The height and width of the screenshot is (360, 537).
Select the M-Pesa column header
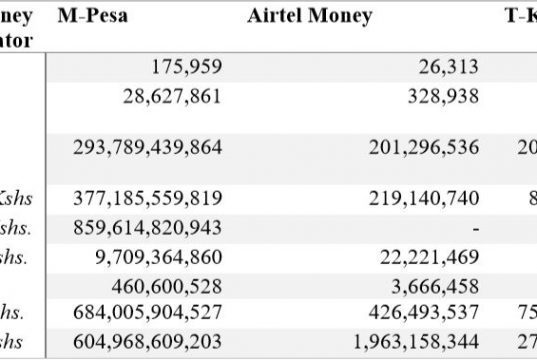coord(92,16)
